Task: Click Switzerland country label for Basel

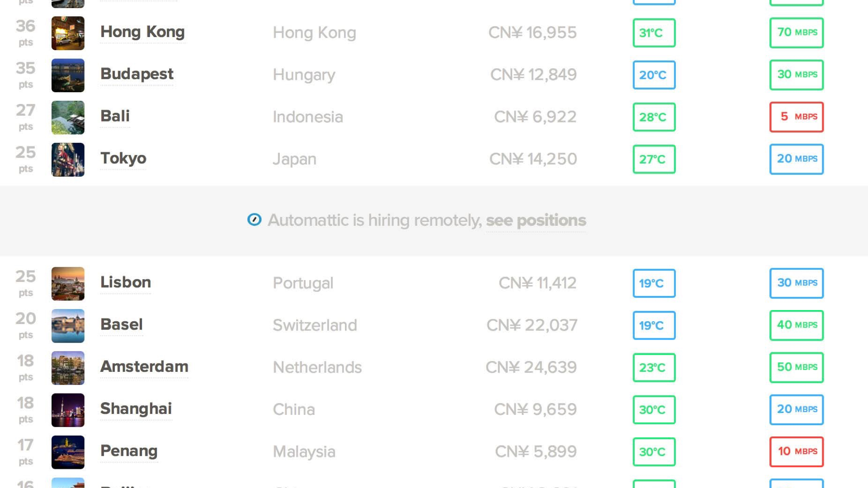Action: pyautogui.click(x=315, y=325)
